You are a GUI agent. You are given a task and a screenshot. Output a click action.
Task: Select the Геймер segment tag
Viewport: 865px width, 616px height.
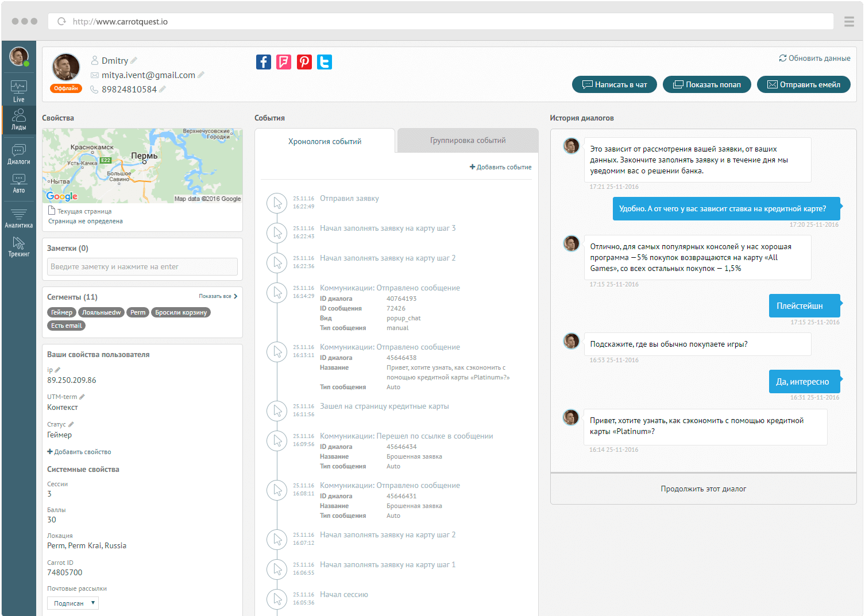pyautogui.click(x=61, y=312)
